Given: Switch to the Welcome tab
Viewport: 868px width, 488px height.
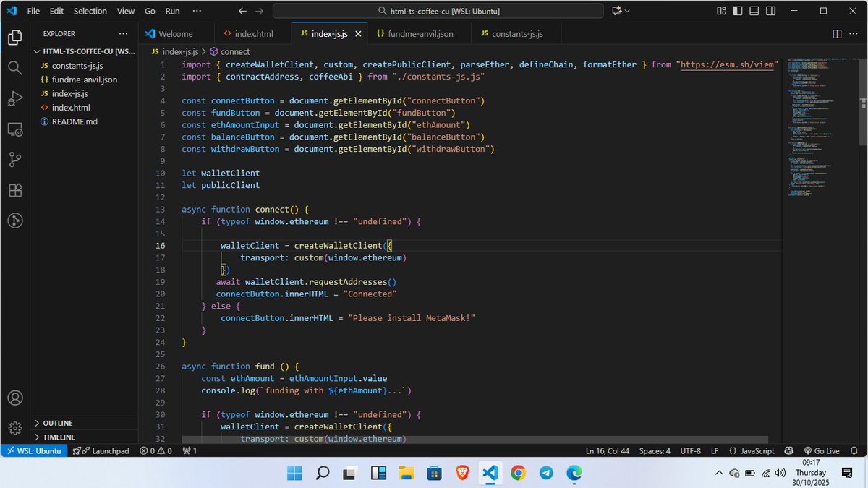Looking at the screenshot, I should coord(176,34).
